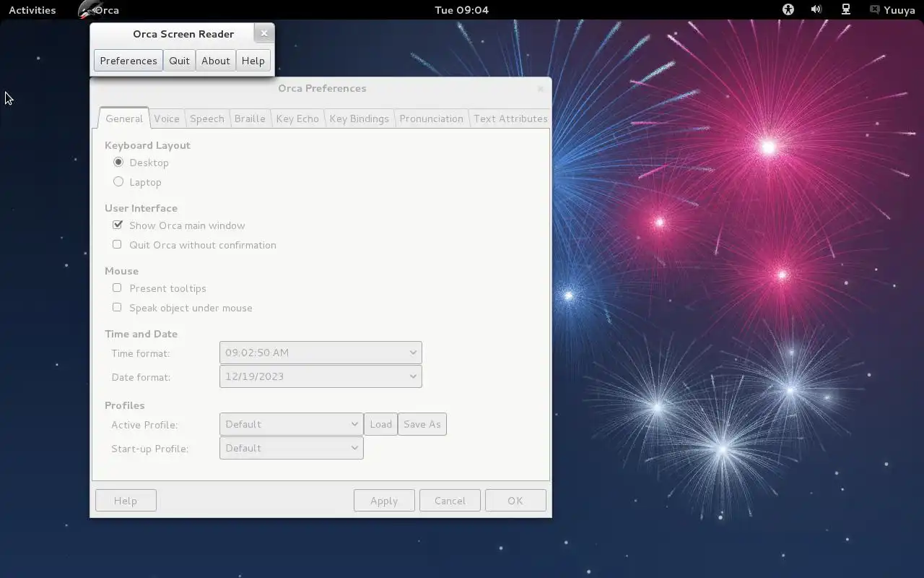
Task: Switch to the Speech tab
Action: click(x=207, y=118)
